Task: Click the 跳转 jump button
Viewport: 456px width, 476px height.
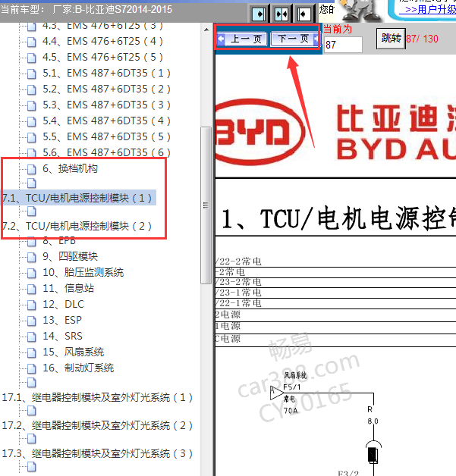Action: click(x=391, y=39)
